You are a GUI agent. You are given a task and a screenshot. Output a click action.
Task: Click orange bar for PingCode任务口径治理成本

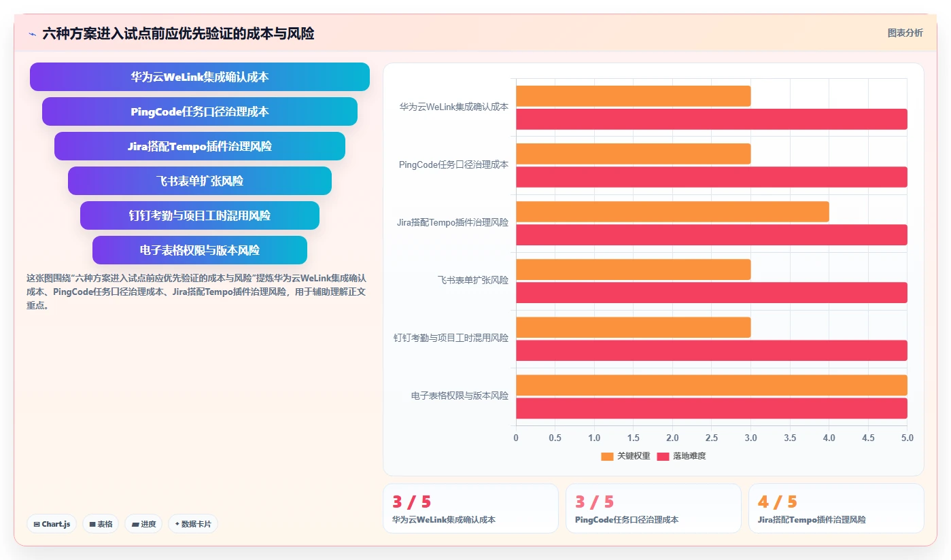tap(633, 154)
